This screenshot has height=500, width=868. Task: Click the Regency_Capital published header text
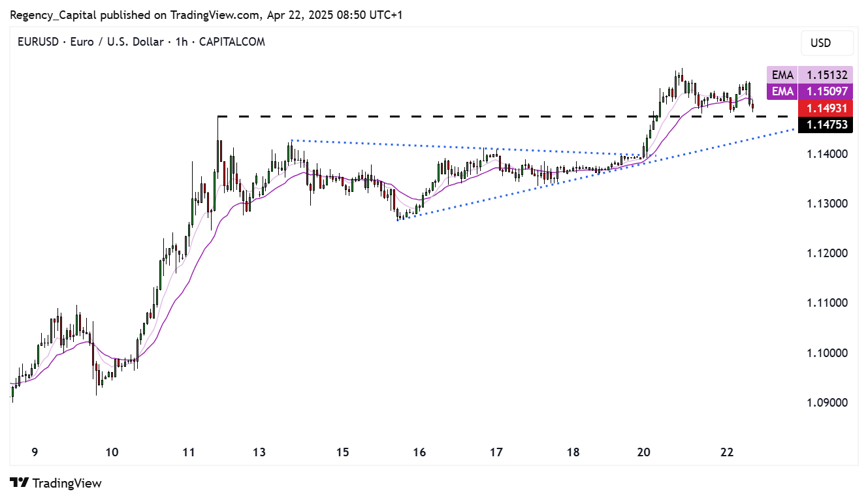point(206,14)
